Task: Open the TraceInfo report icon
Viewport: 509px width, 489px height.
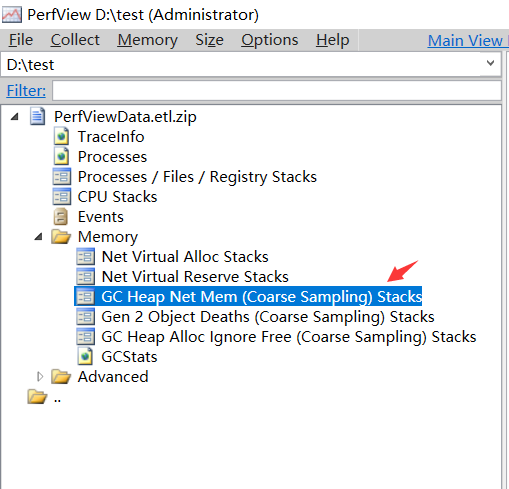Action: click(x=61, y=136)
